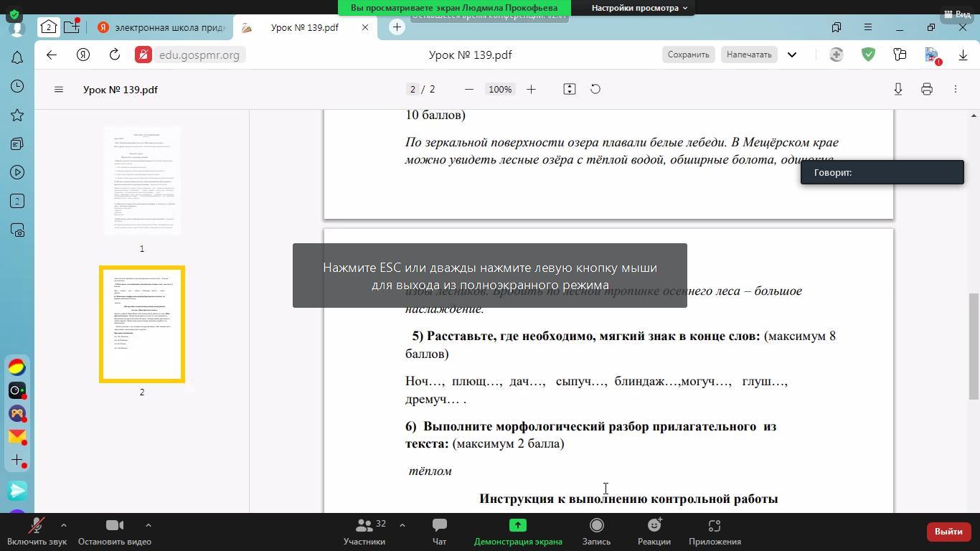This screenshot has width=980, height=551.
Task: Select the Урок № 139.pdf browser tab
Action: (x=305, y=27)
